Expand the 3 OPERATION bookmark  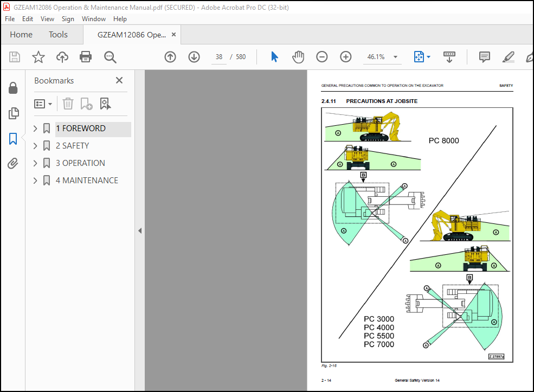35,163
